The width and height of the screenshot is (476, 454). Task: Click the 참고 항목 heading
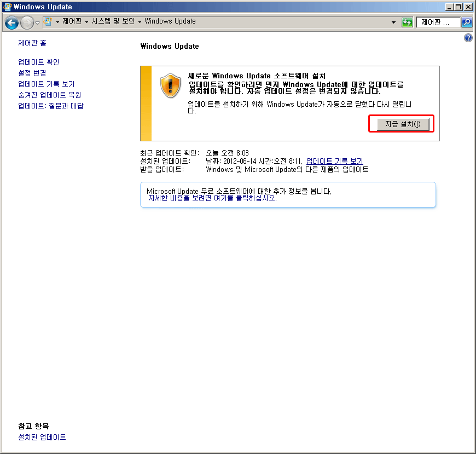tap(33, 426)
